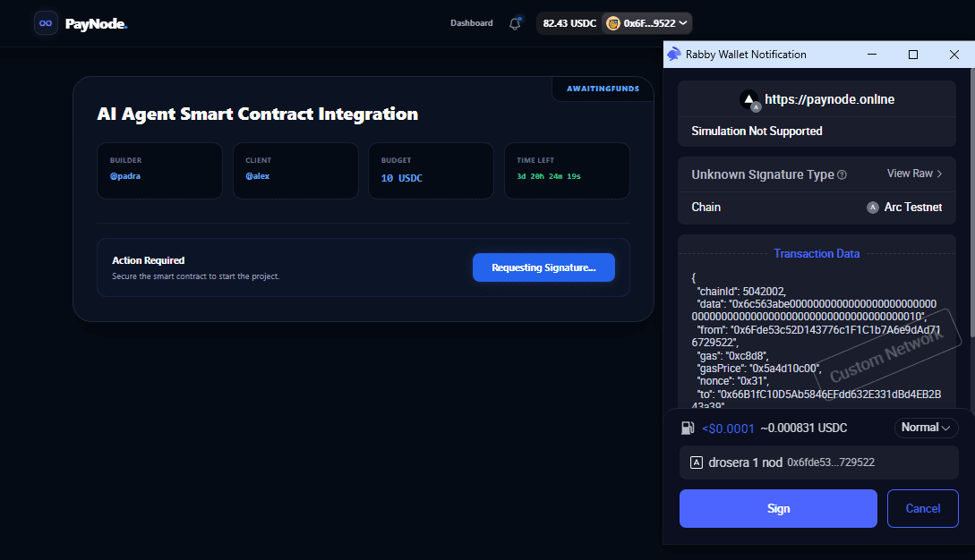Click the drosera 1 nod account icon
Image resolution: width=975 pixels, height=560 pixels.
[697, 462]
